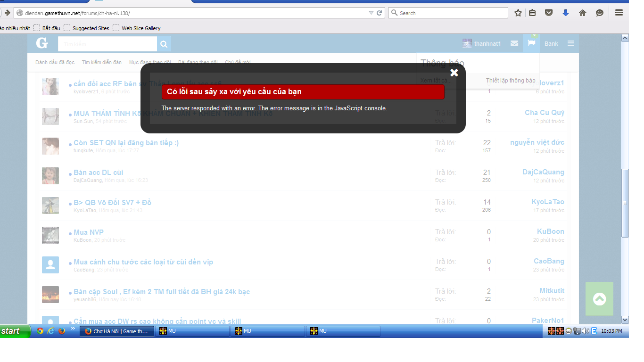The image size is (644, 362).
Task: Open last poster Mitkutit
Action: tap(552, 291)
